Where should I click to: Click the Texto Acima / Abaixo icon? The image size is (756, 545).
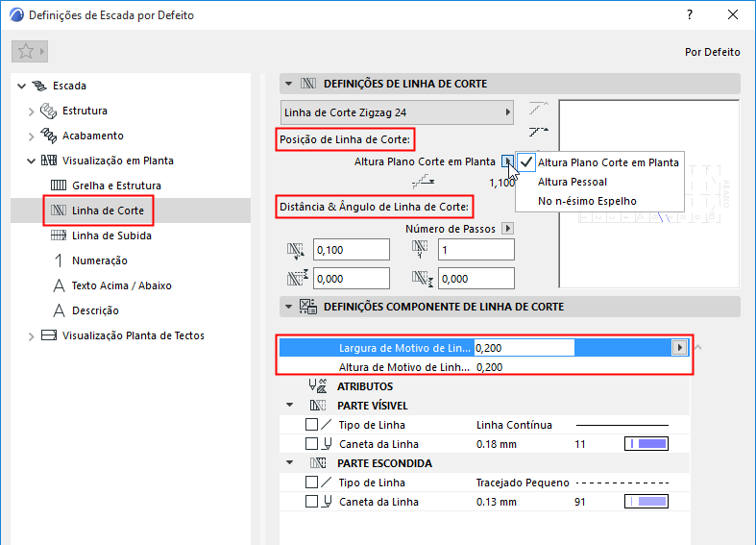click(x=59, y=285)
